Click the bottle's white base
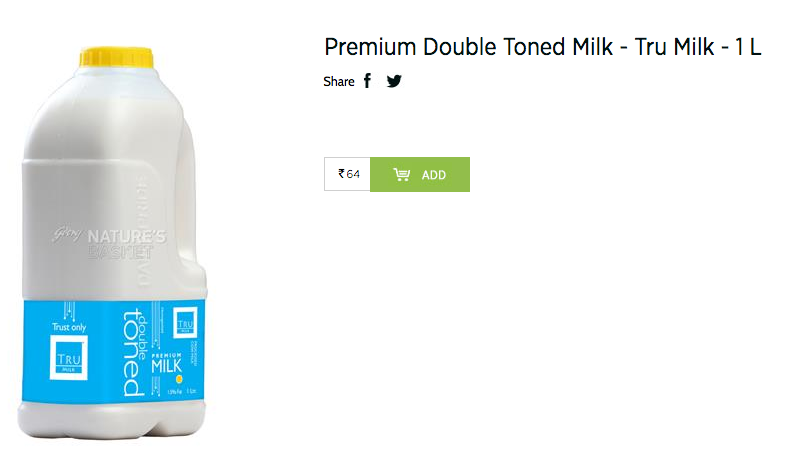Screen dimensions: 798x466 point(112,419)
